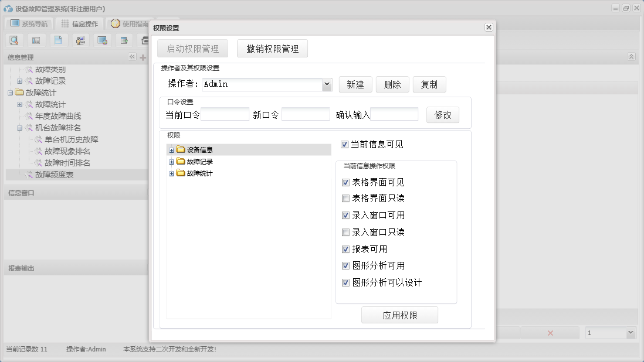This screenshot has width=644, height=362.
Task: Focus the 确认输入 input field
Action: (394, 114)
